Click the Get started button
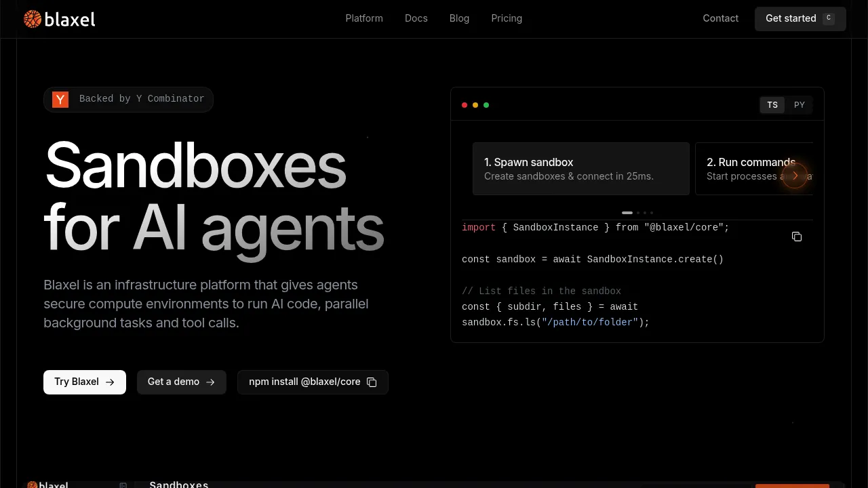The height and width of the screenshot is (488, 868). (x=800, y=19)
